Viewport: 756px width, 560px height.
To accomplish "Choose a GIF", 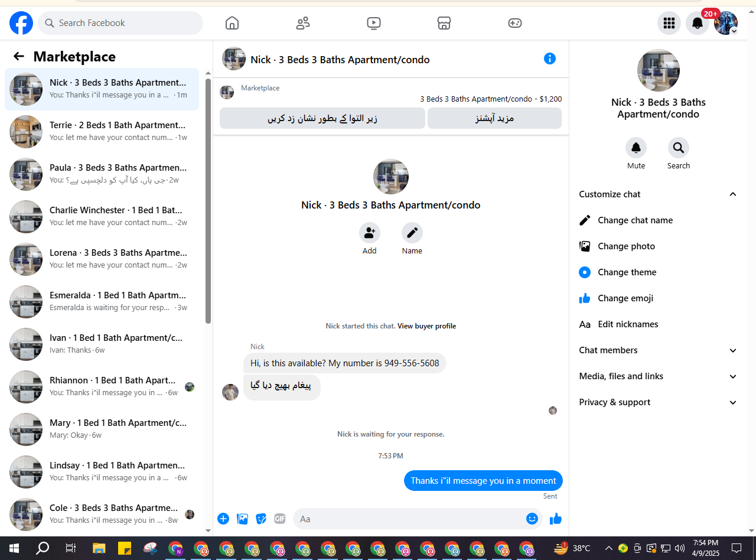I will [x=280, y=519].
